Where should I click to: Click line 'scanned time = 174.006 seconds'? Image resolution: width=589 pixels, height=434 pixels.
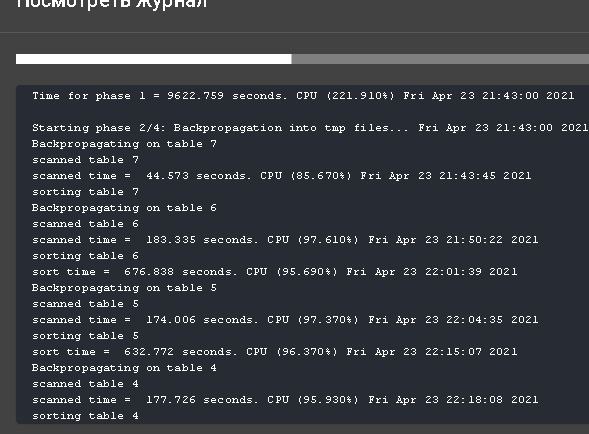[285, 320]
